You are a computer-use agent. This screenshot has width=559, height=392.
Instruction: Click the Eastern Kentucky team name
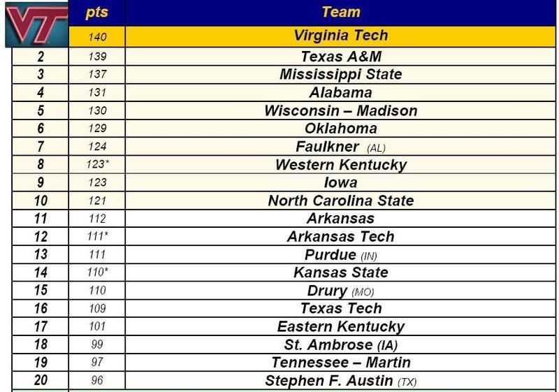(341, 327)
